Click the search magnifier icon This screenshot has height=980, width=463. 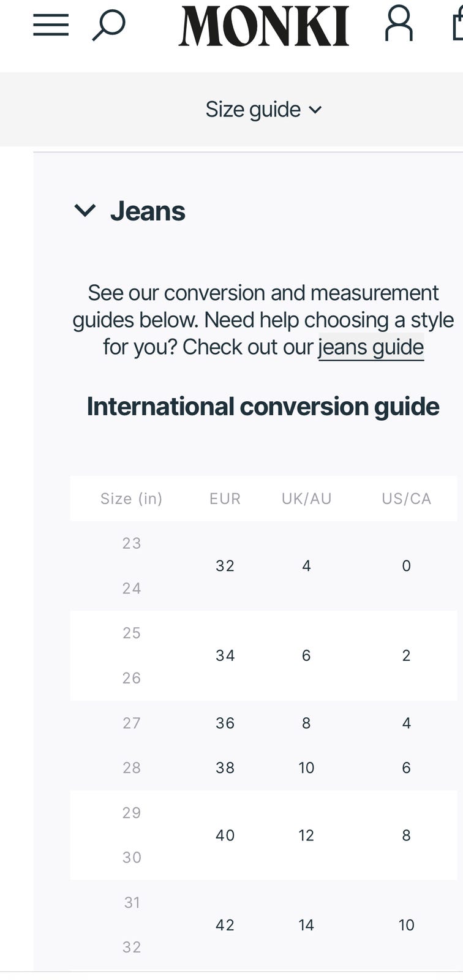coord(109,26)
